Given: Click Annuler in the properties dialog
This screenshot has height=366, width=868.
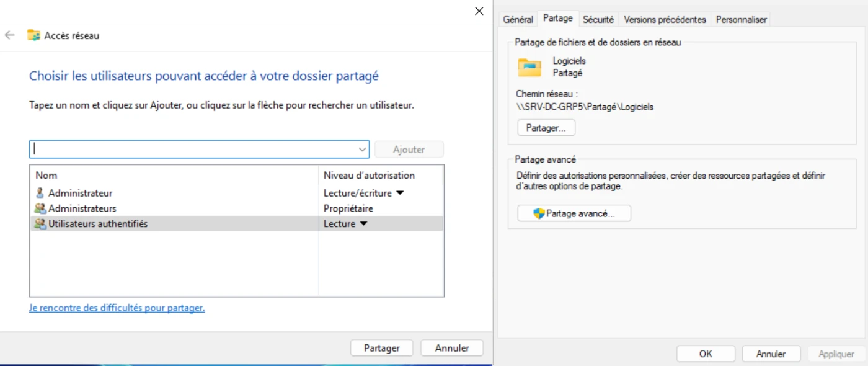Looking at the screenshot, I should click(771, 354).
